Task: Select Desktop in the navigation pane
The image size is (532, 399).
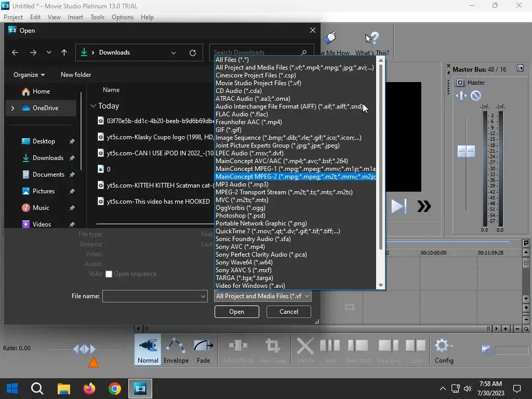Action: point(44,141)
